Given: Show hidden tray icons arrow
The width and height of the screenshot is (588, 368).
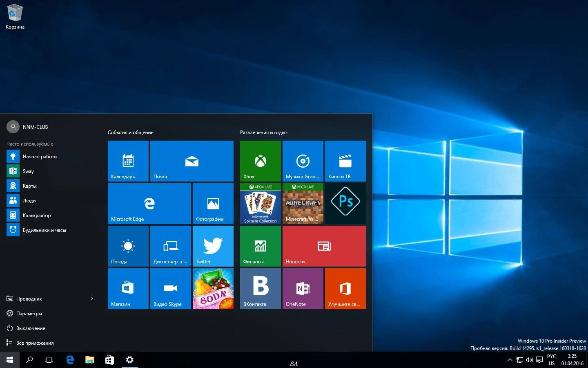Looking at the screenshot, I should (x=510, y=360).
